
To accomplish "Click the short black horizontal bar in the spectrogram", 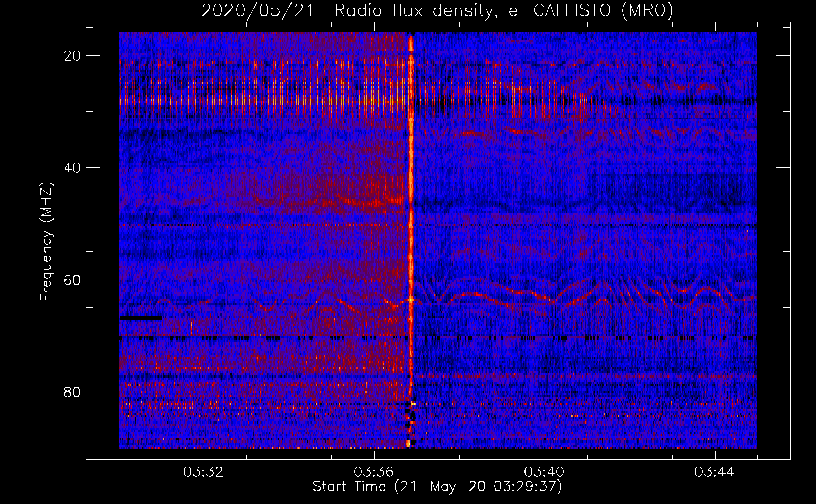I will (141, 318).
